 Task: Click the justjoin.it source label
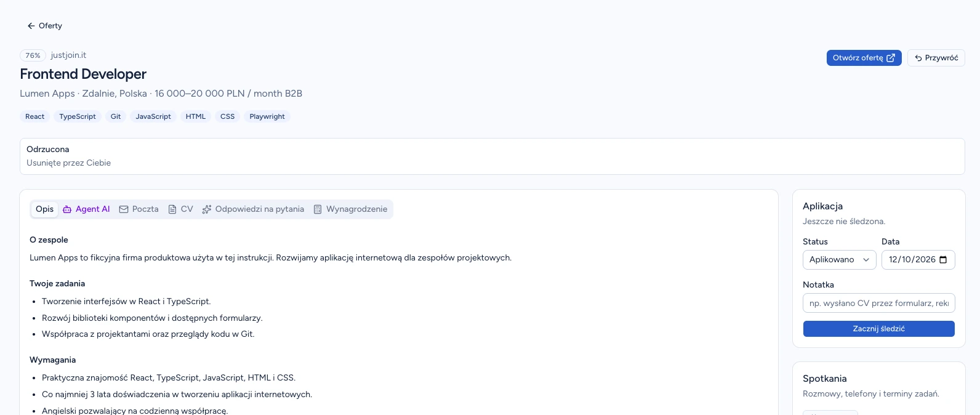(x=68, y=55)
